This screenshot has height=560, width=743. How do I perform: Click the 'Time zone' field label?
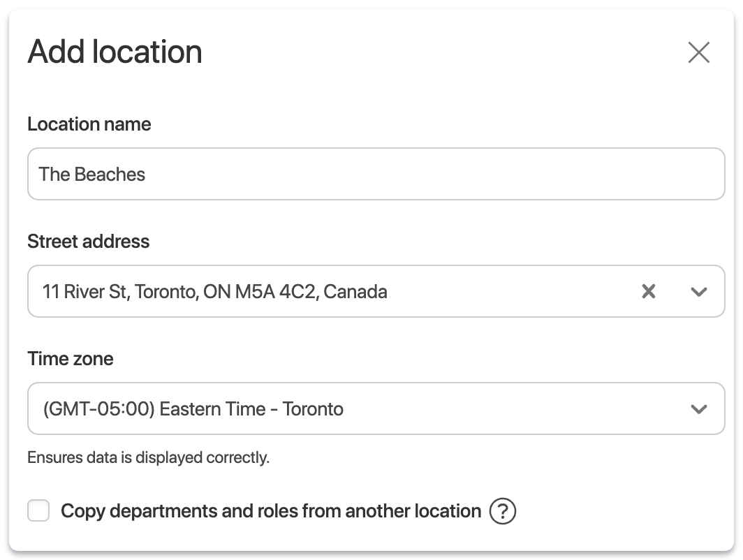(x=70, y=359)
